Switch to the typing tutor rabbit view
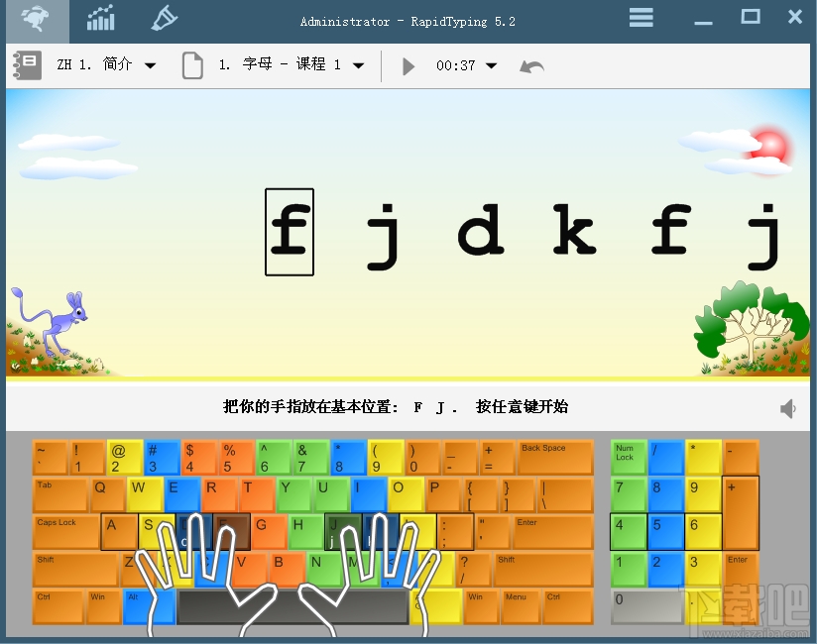817x644 pixels. (36, 20)
